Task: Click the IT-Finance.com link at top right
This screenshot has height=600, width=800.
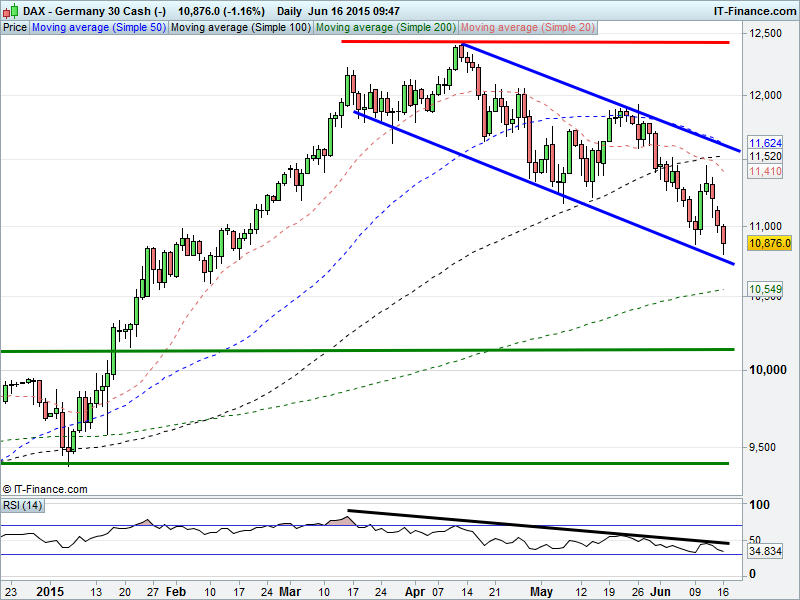Action: click(754, 10)
